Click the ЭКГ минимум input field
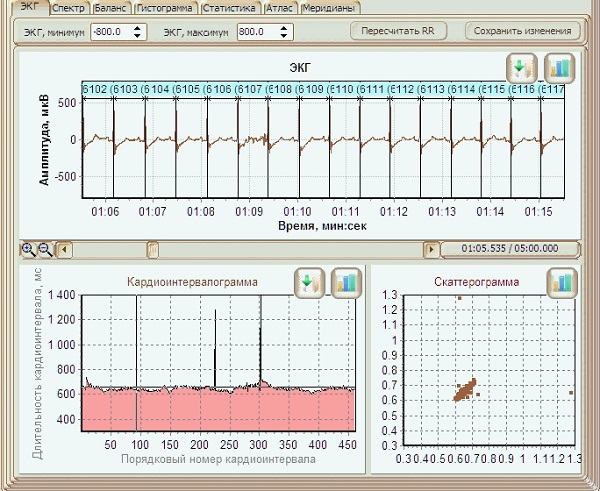Screen dimensions: 600x491 pyautogui.click(x=111, y=32)
